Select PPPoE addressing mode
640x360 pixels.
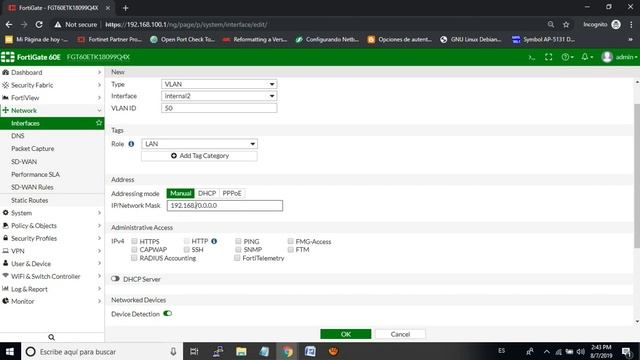(232, 193)
